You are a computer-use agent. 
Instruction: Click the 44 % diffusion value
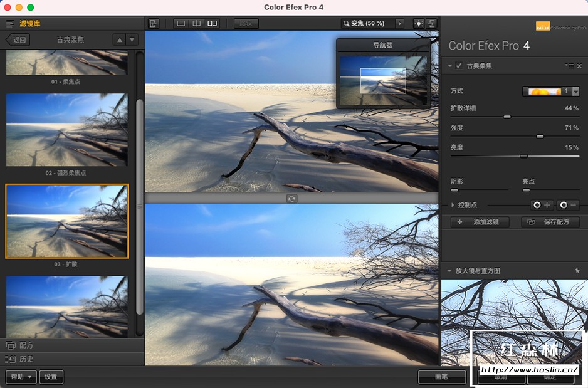click(572, 108)
